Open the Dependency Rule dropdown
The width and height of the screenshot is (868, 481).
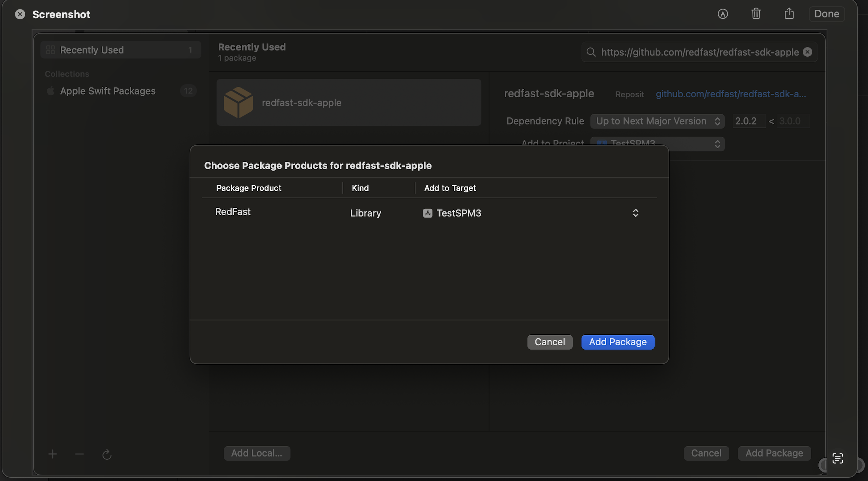(658, 121)
